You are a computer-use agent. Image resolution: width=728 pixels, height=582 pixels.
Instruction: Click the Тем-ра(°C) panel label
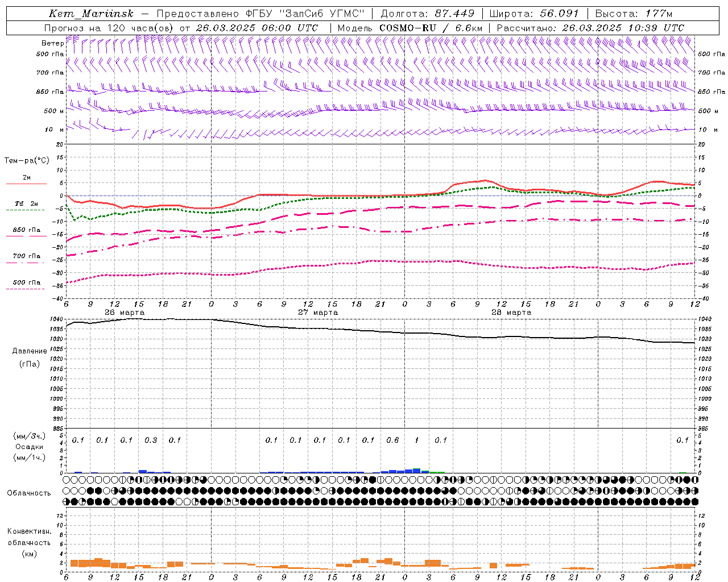(27, 161)
